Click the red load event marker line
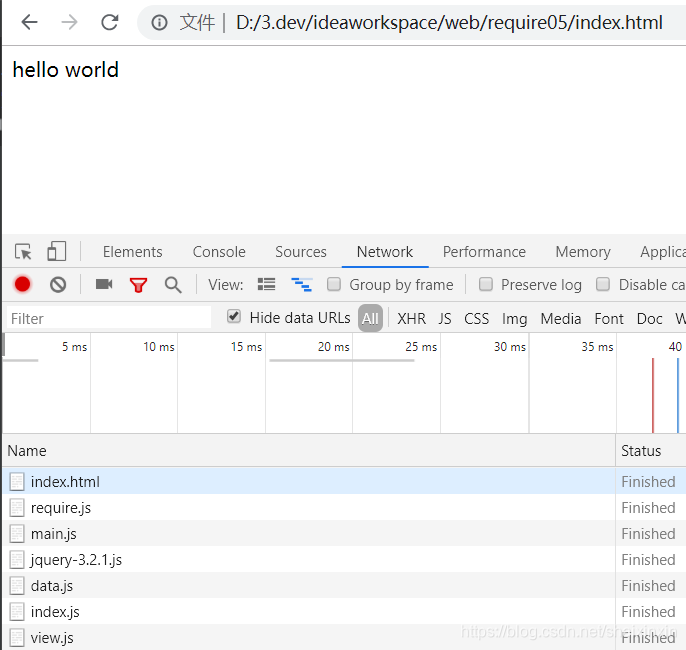Image resolution: width=686 pixels, height=650 pixels. coord(653,395)
